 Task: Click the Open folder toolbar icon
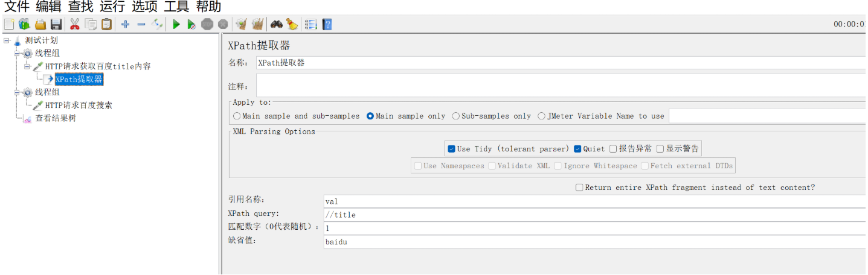[40, 24]
